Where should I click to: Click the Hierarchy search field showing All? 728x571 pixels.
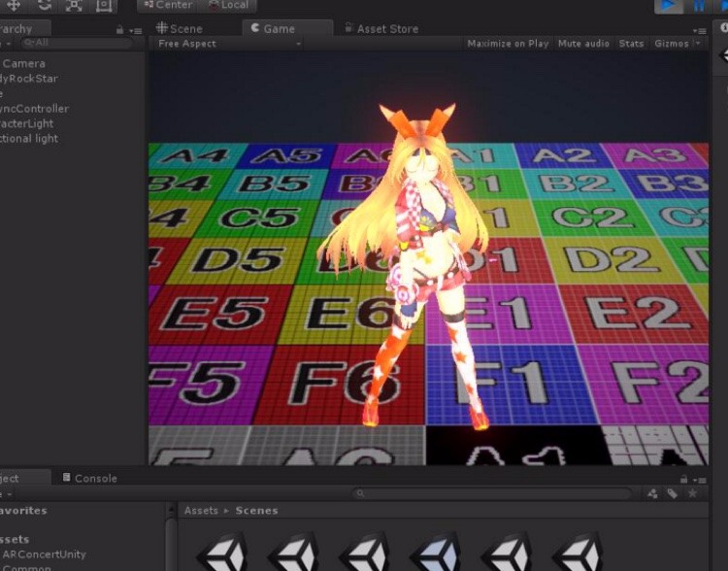coord(77,43)
